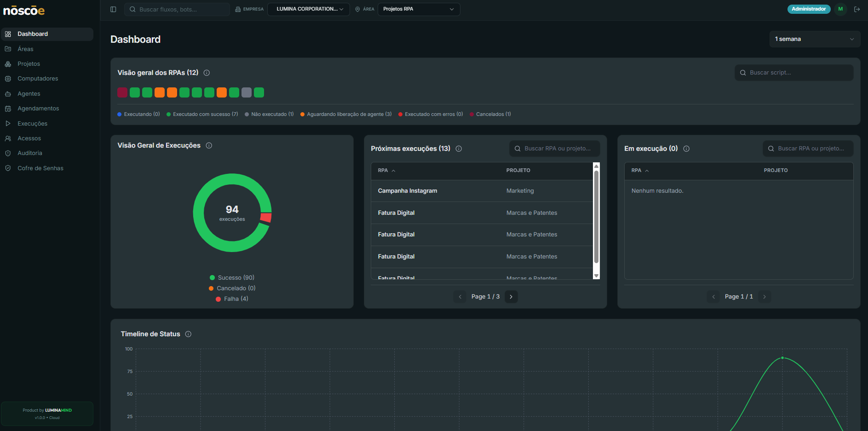Click the Agendamentos sidebar icon
This screenshot has height=431, width=868.
coord(8,109)
